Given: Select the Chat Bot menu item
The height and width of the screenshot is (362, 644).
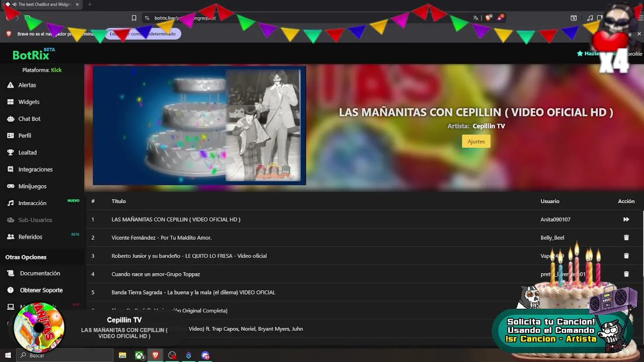Looking at the screenshot, I should 29,119.
